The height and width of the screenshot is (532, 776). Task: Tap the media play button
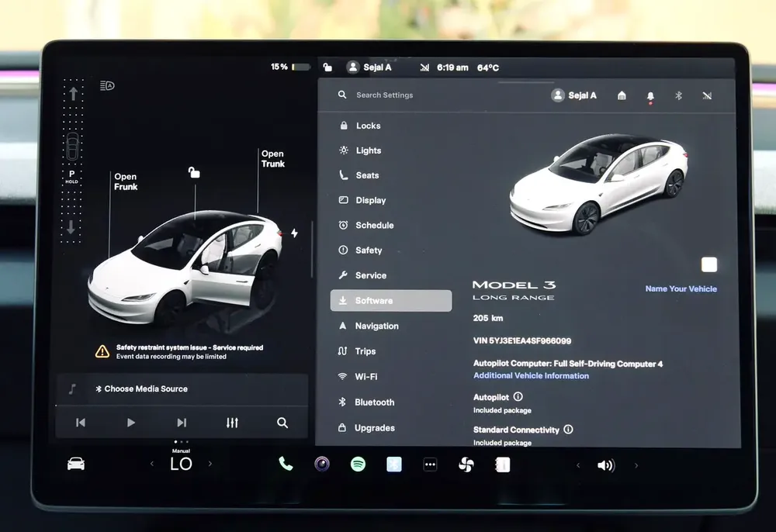point(130,423)
